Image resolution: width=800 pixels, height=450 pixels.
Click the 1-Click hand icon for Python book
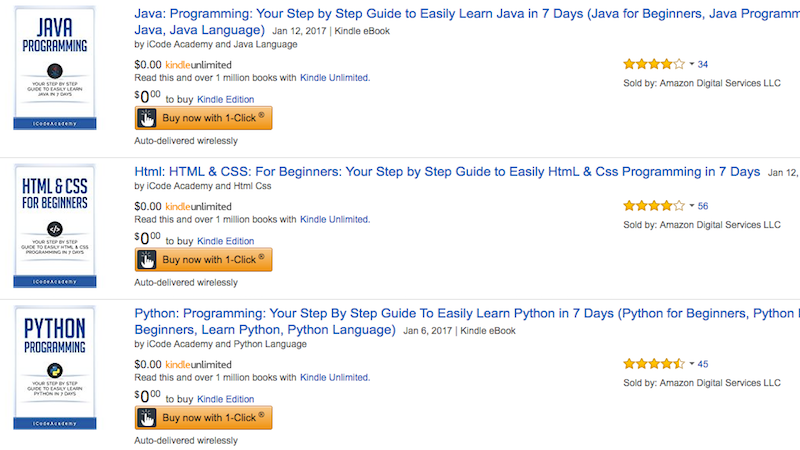coord(147,418)
